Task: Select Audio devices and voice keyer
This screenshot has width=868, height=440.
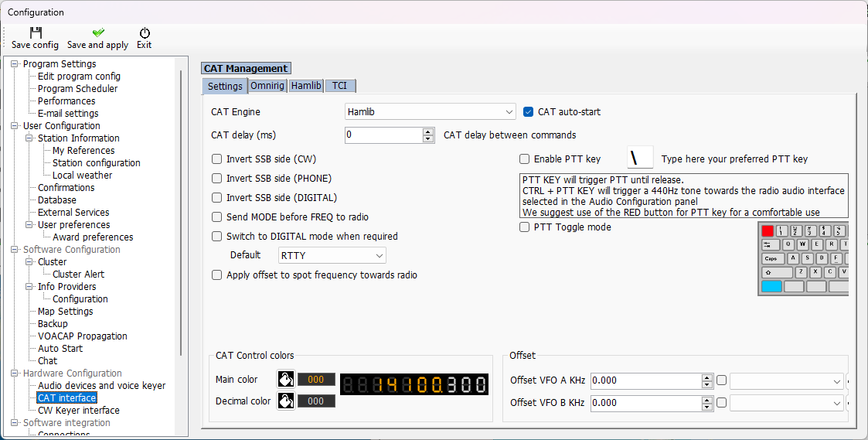Action: point(102,386)
